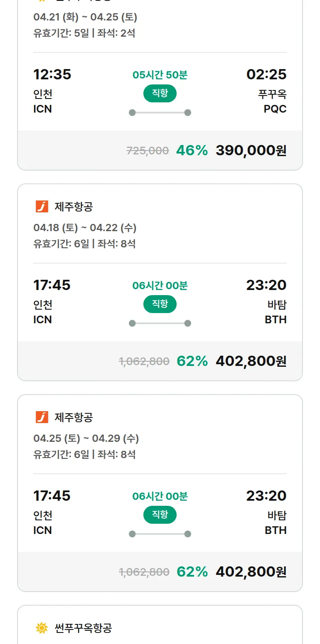The image size is (320, 644).
Task: Click the 썬푸꾸옥항공 airline name
Action: point(83,628)
